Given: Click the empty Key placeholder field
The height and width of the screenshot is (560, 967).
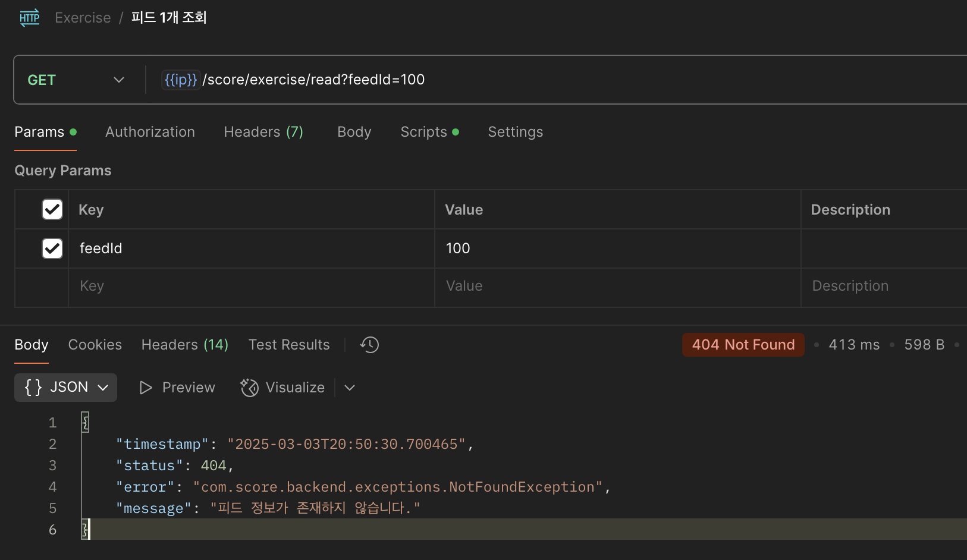Looking at the screenshot, I should [252, 286].
